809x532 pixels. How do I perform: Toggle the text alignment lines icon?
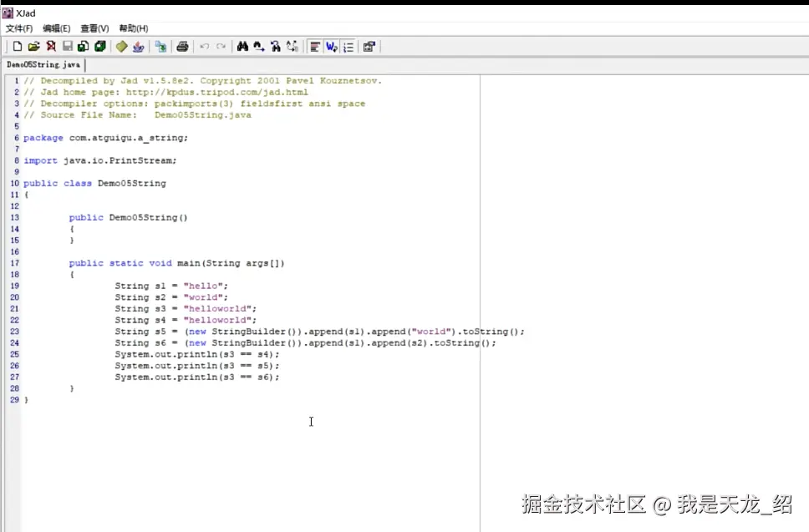pyautogui.click(x=315, y=47)
